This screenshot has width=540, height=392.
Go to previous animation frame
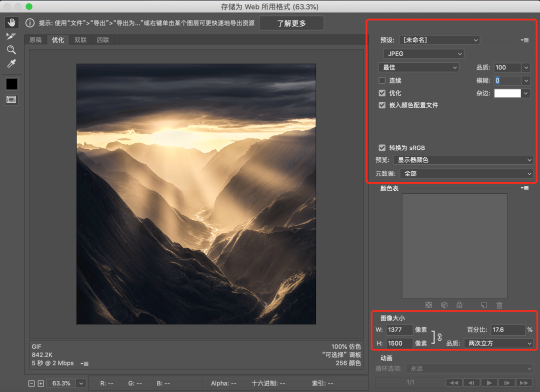(471, 383)
